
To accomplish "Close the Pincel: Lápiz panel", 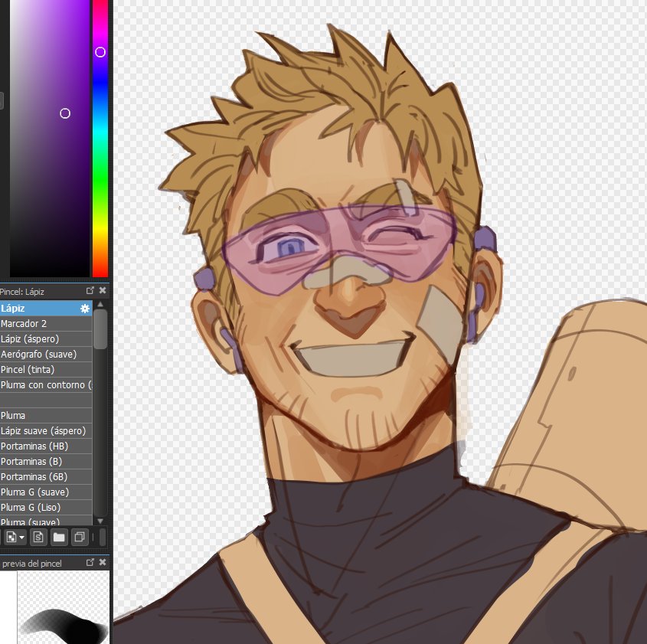I will coord(103,290).
